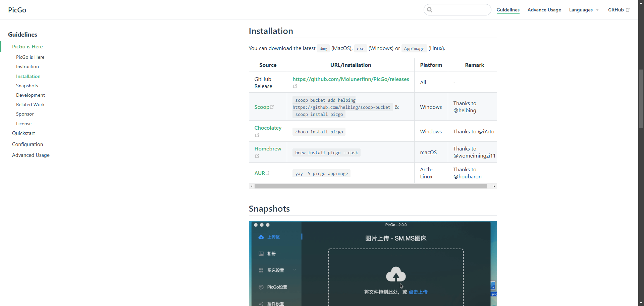Click the cloud upload icon in the snapshot

[x=396, y=274]
